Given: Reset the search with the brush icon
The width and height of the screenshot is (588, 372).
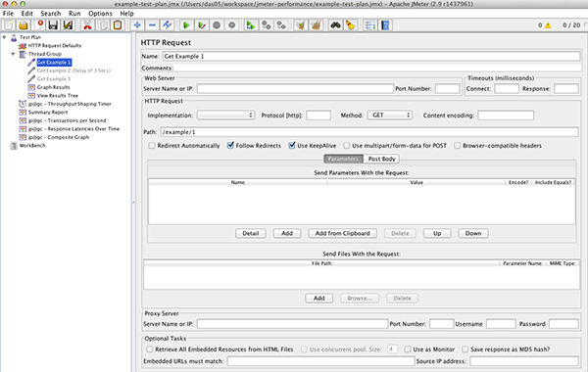Looking at the screenshot, I should [350, 25].
